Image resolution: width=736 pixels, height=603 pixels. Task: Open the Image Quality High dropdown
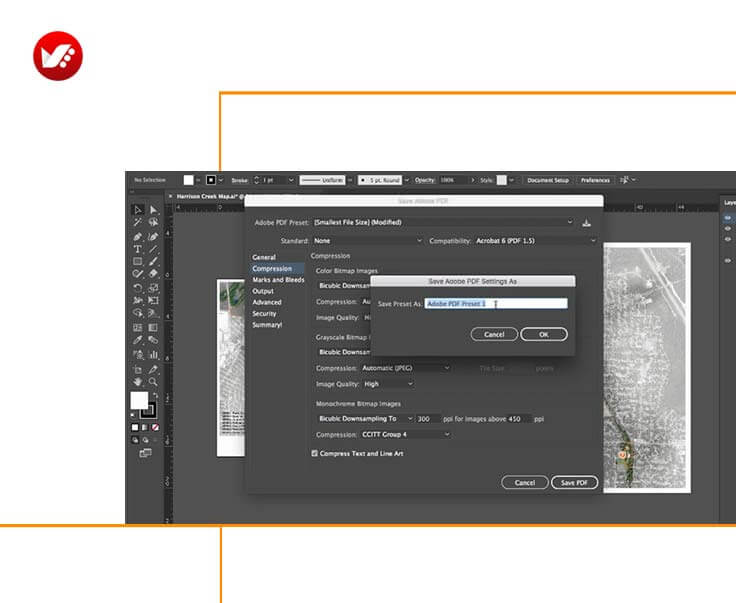[x=389, y=384]
